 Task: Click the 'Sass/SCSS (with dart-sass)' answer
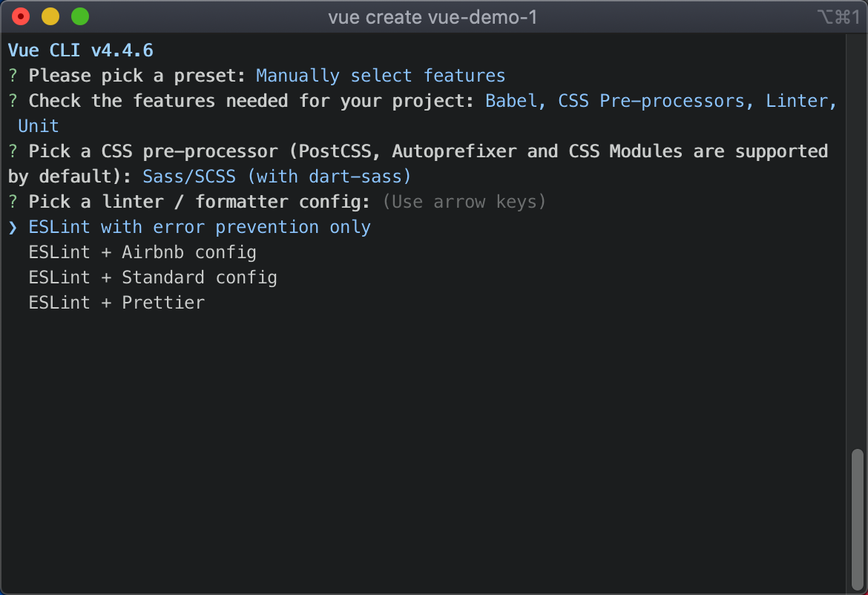click(x=277, y=177)
